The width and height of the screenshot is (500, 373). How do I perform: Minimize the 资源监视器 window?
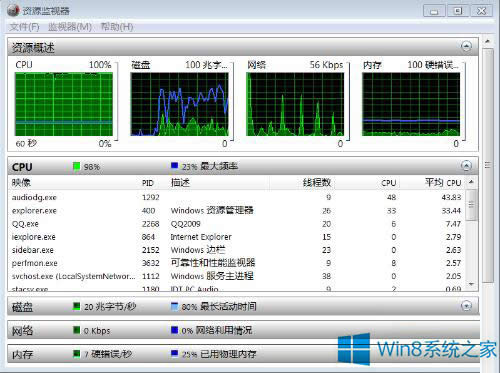[x=434, y=11]
